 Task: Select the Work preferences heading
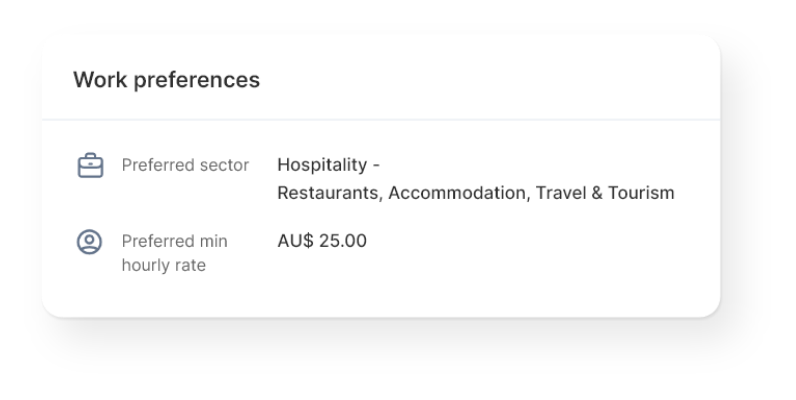coord(167,80)
